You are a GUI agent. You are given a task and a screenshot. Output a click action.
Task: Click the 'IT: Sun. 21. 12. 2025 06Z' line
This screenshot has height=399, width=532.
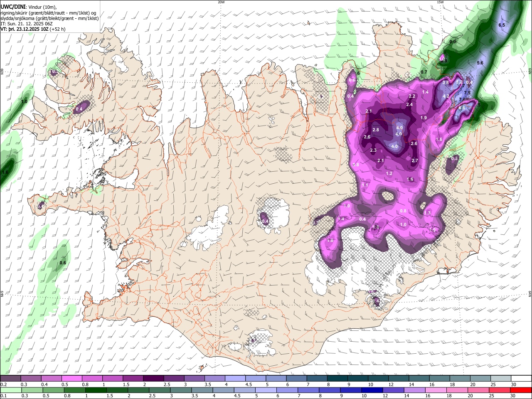pyautogui.click(x=27, y=24)
